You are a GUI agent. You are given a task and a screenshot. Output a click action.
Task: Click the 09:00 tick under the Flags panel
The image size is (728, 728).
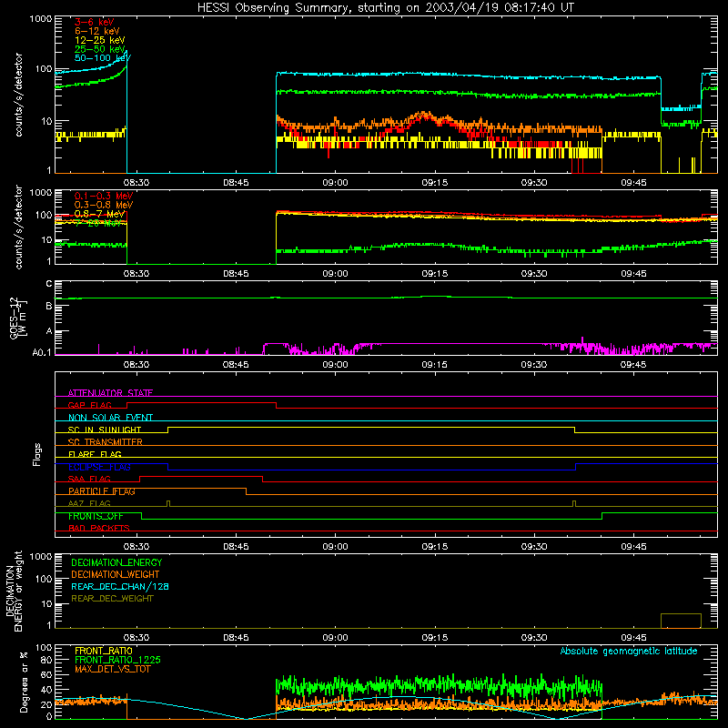click(x=335, y=547)
